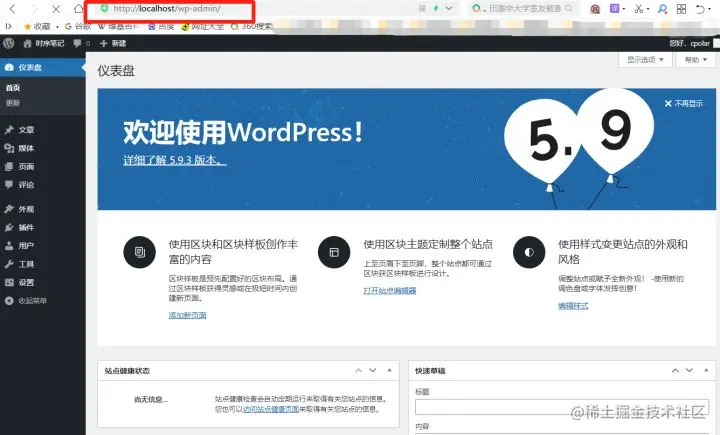Open the four-squares grid icon in browser toolbar

pos(681,9)
